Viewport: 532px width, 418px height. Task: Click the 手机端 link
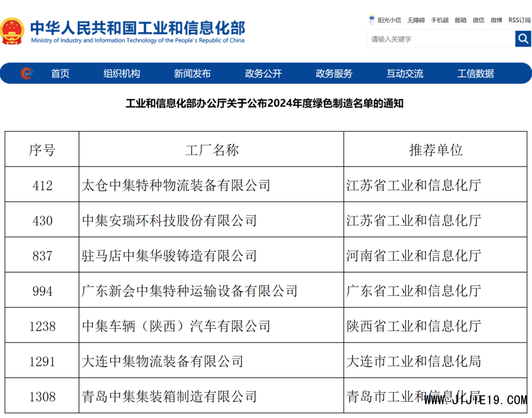point(440,20)
